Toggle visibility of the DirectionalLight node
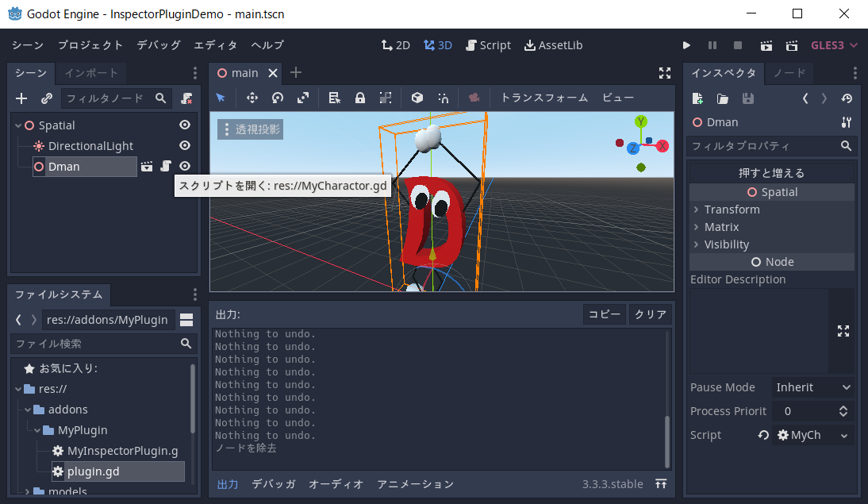The width and height of the screenshot is (868, 504). (x=184, y=145)
